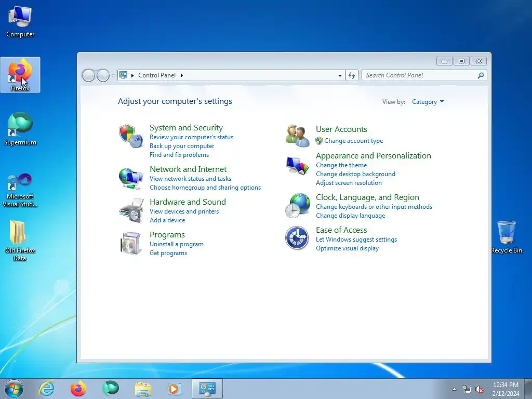Click Change keyboards or other input methods
Image resolution: width=532 pixels, height=399 pixels.
click(x=374, y=207)
